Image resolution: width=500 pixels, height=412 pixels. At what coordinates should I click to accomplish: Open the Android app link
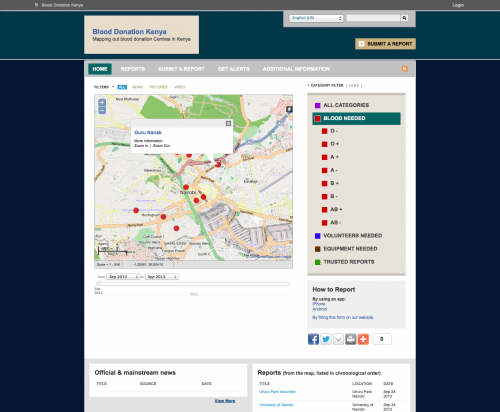319,309
